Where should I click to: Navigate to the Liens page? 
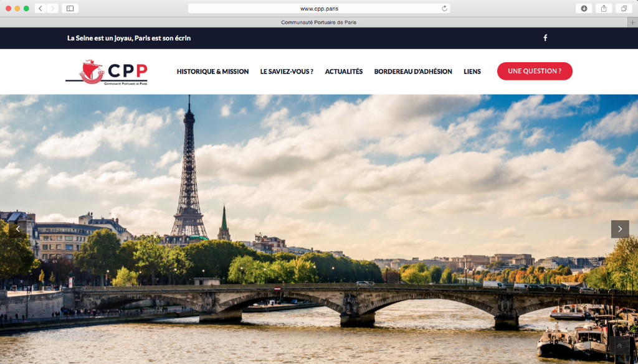[x=472, y=72]
